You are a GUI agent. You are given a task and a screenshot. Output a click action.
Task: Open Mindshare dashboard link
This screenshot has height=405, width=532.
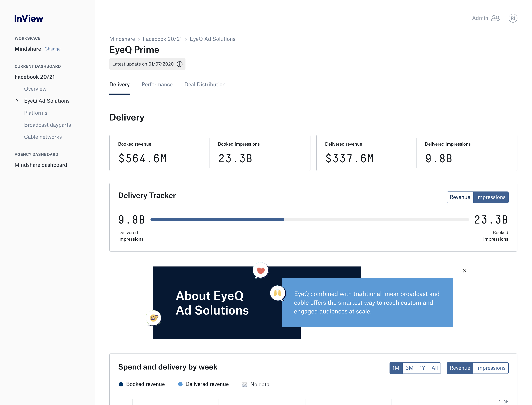coord(41,165)
